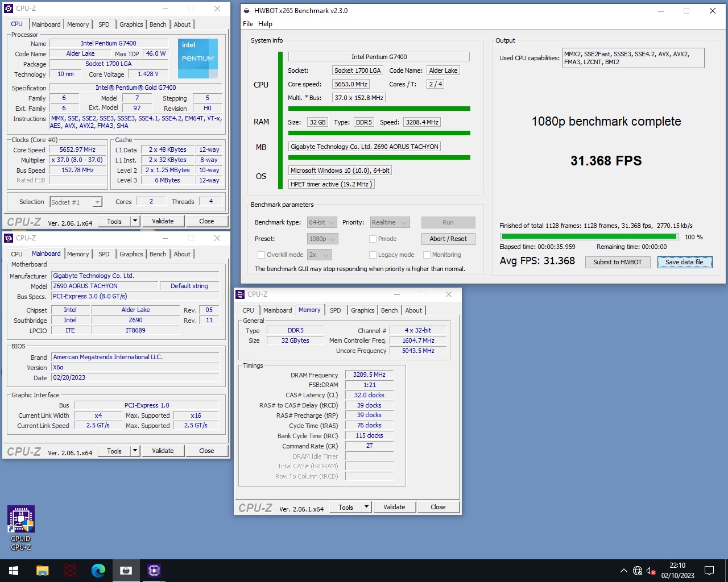
Task: Expand Tools arrow in Memory window
Action: [366, 507]
